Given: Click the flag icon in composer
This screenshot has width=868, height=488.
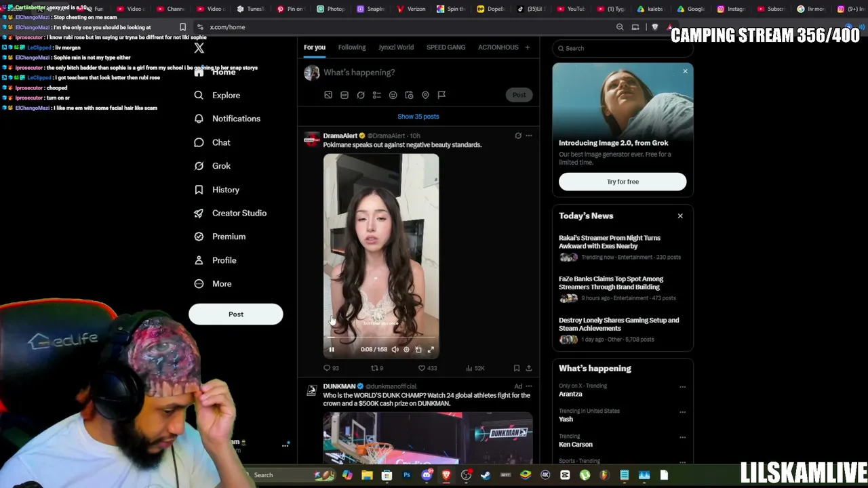Looking at the screenshot, I should click(441, 95).
